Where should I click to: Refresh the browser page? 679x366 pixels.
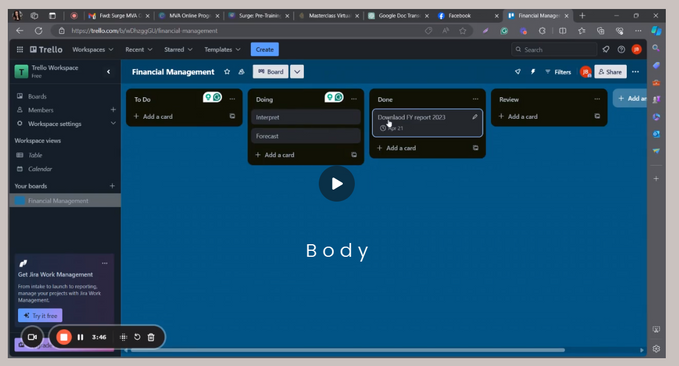point(39,31)
